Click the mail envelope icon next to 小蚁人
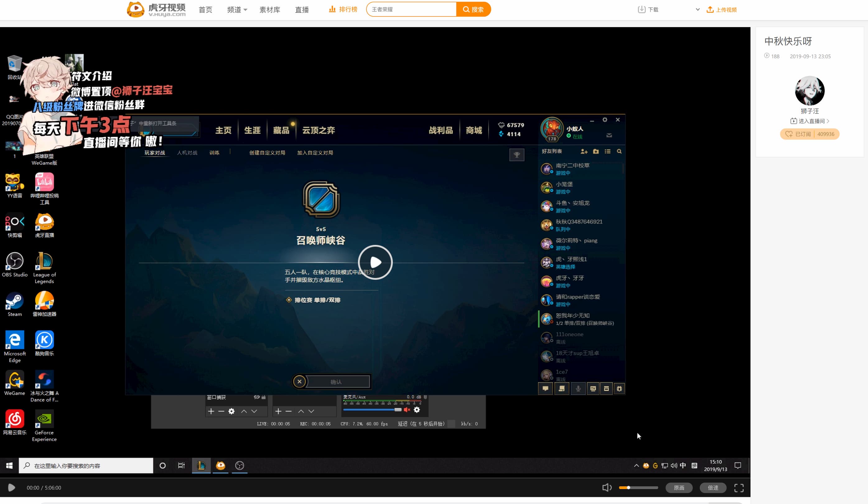868x504 pixels. pos(609,135)
